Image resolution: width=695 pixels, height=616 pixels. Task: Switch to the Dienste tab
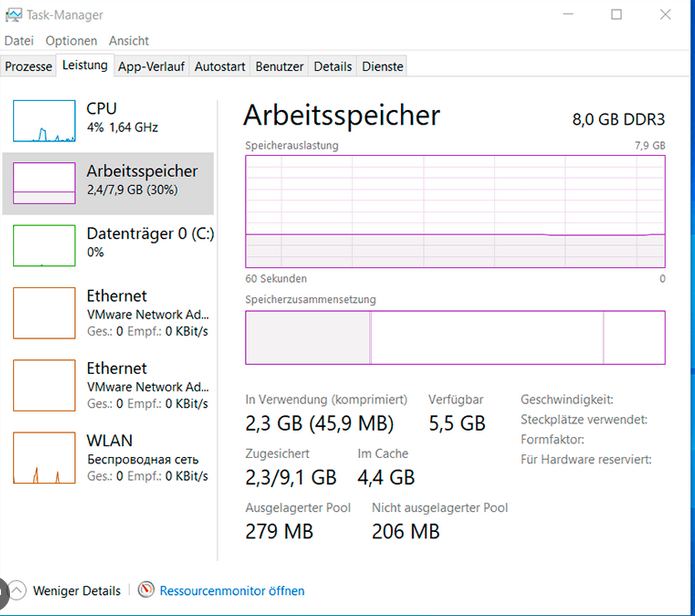[383, 66]
